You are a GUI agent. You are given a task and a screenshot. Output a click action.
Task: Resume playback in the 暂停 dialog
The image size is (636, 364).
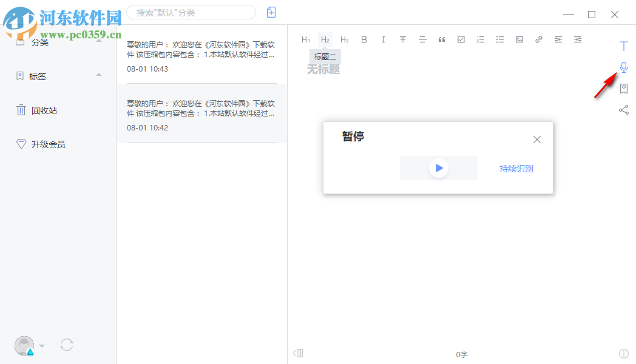[438, 168]
